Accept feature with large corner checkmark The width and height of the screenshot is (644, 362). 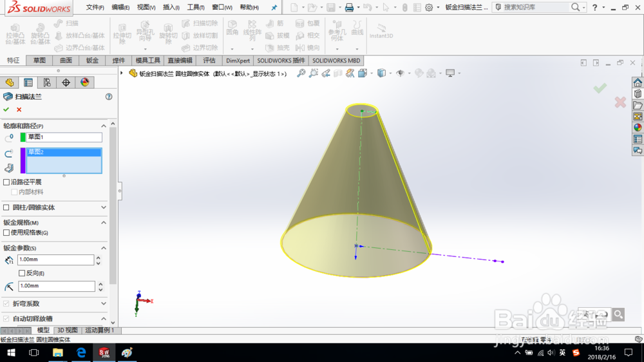(x=600, y=88)
